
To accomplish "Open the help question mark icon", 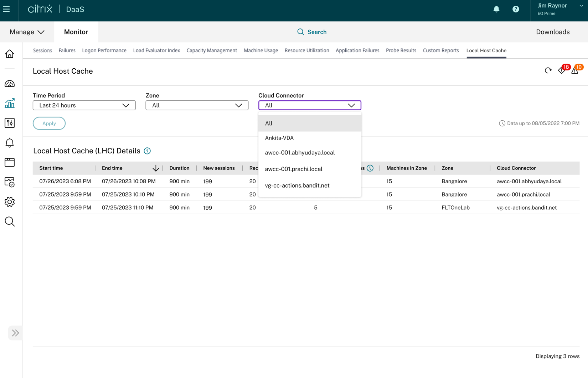I will [515, 9].
